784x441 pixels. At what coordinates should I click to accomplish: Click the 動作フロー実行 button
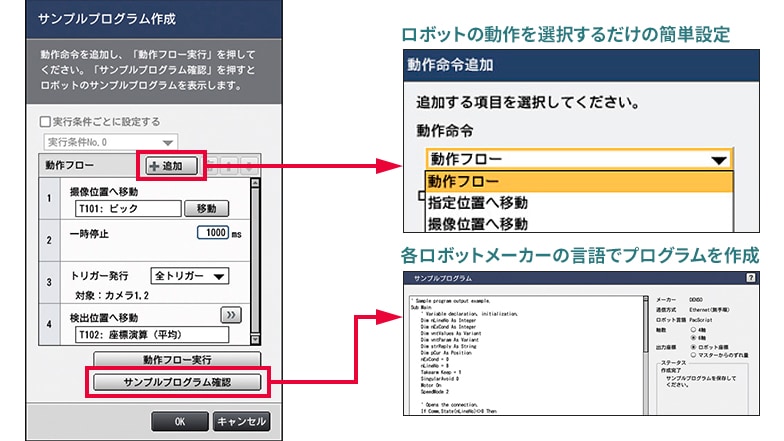click(176, 360)
